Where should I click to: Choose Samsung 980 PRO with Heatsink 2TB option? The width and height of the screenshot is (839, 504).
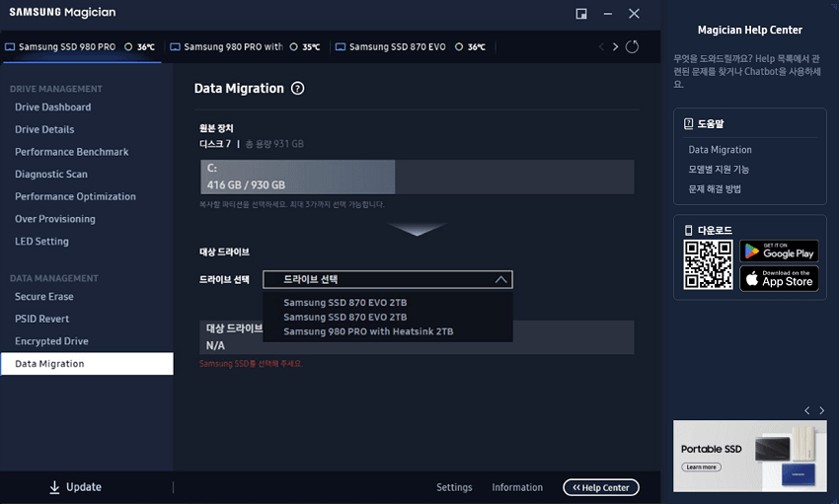[368, 331]
